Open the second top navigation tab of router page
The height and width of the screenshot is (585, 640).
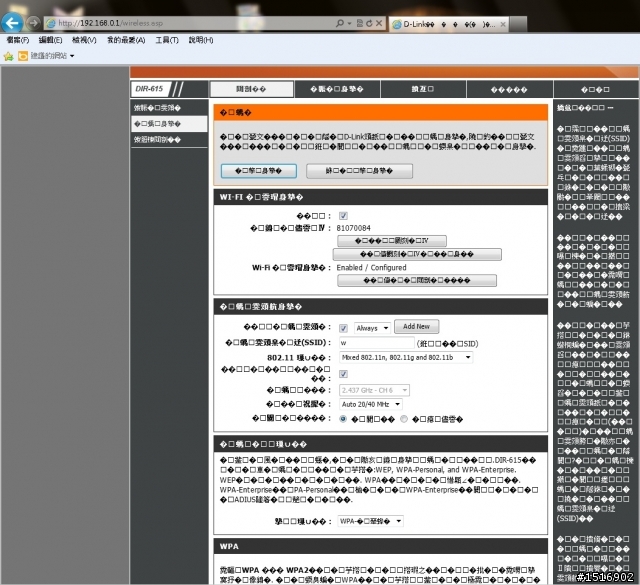pos(337,89)
